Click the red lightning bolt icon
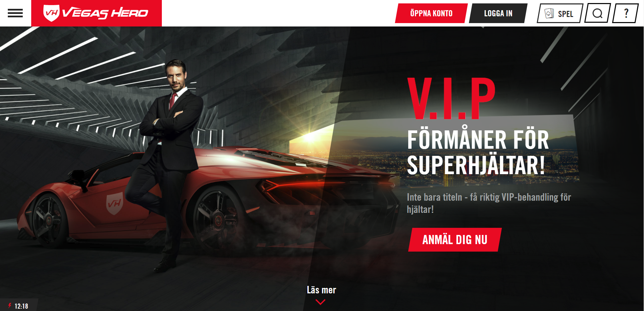 [10, 306]
